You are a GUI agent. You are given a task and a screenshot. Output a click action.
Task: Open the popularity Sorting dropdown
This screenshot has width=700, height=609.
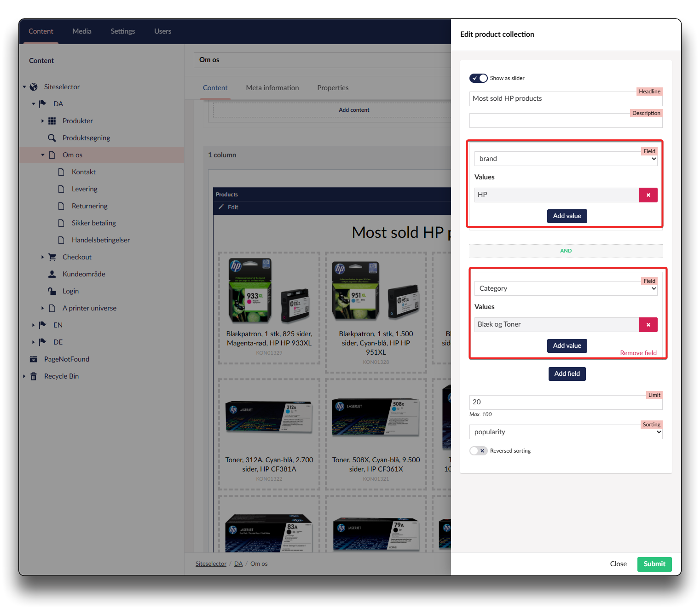pos(566,432)
